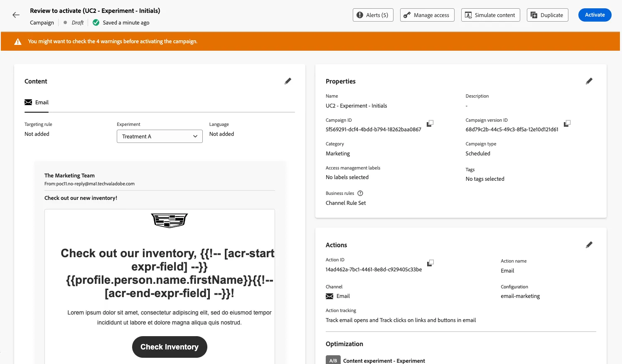
Task: Open the Treatment A experiment dropdown
Action: (160, 136)
